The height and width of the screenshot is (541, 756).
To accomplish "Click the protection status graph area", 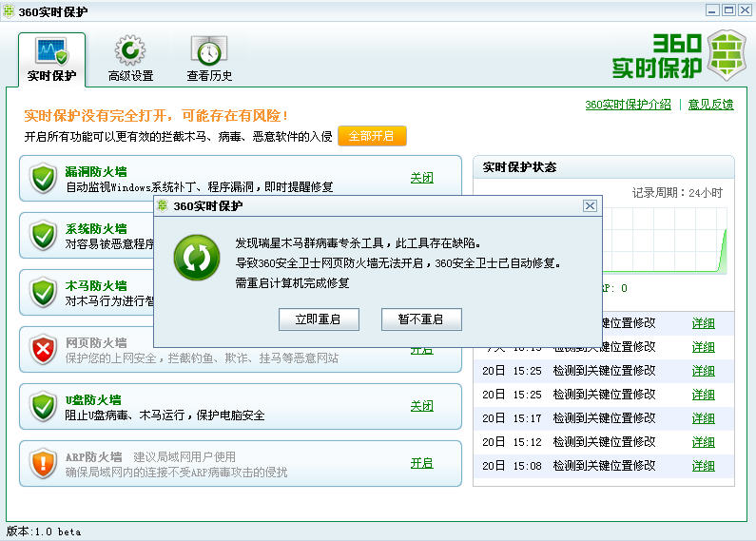I will pyautogui.click(x=665, y=241).
